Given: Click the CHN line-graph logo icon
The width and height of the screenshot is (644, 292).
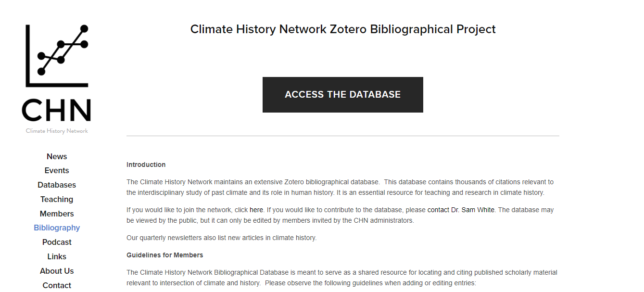Looking at the screenshot, I should pos(57,56).
